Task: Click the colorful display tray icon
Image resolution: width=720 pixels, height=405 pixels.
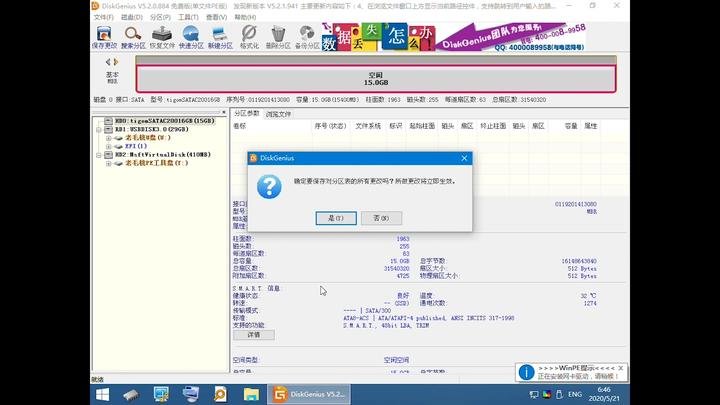Action: 546,394
